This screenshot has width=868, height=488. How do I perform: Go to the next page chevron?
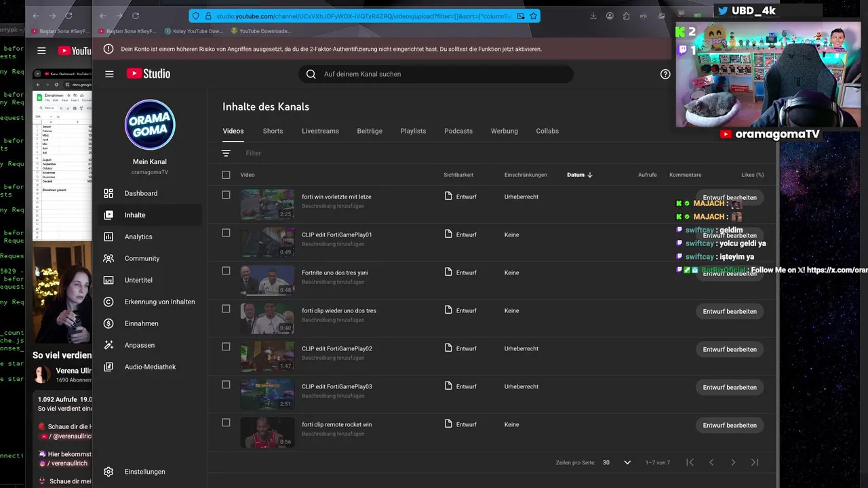click(732, 462)
